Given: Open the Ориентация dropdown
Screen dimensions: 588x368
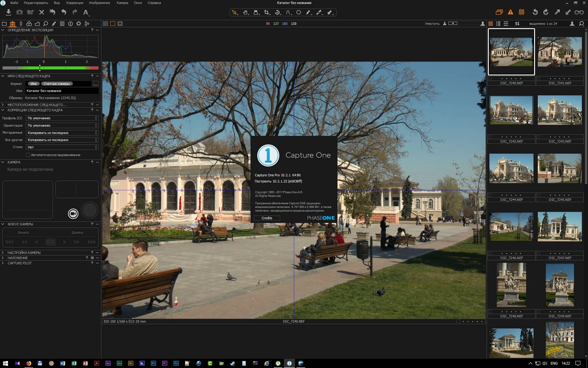Looking at the screenshot, I should 62,125.
